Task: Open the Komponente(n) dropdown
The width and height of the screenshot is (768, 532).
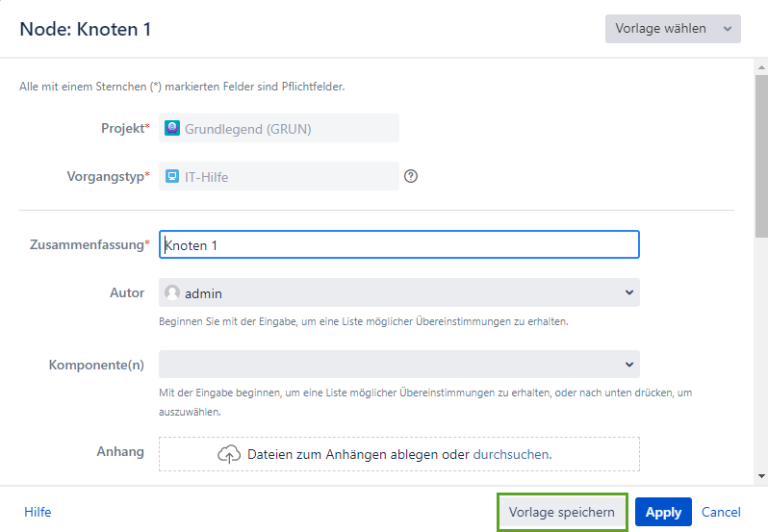Action: click(x=398, y=364)
